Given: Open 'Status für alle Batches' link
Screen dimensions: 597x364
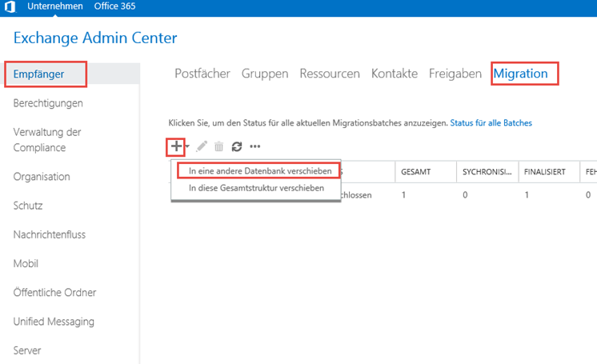Looking at the screenshot, I should tap(491, 123).
